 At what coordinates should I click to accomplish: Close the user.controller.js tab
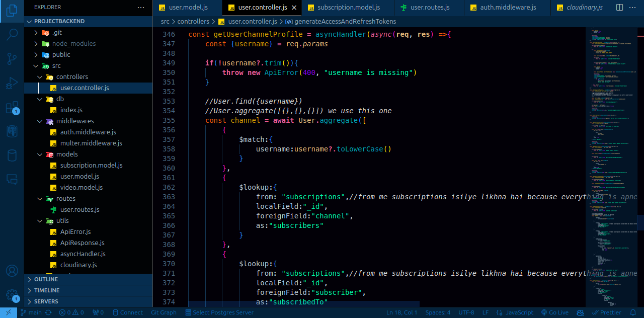click(x=294, y=8)
